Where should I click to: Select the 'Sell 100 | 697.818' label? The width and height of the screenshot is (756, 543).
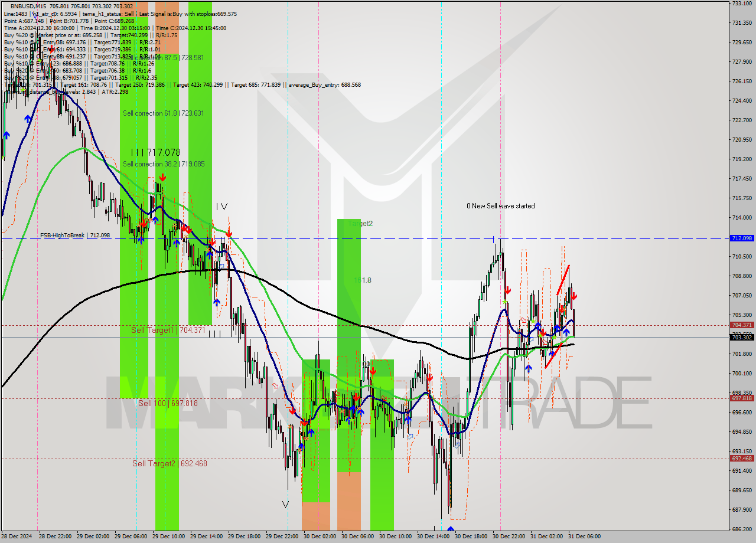tap(168, 403)
